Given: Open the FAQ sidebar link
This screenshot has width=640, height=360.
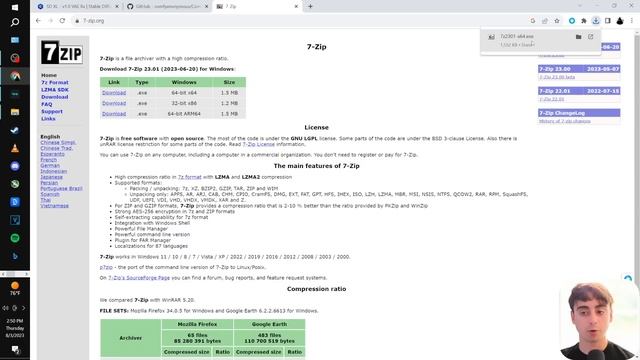Looking at the screenshot, I should [x=47, y=104].
